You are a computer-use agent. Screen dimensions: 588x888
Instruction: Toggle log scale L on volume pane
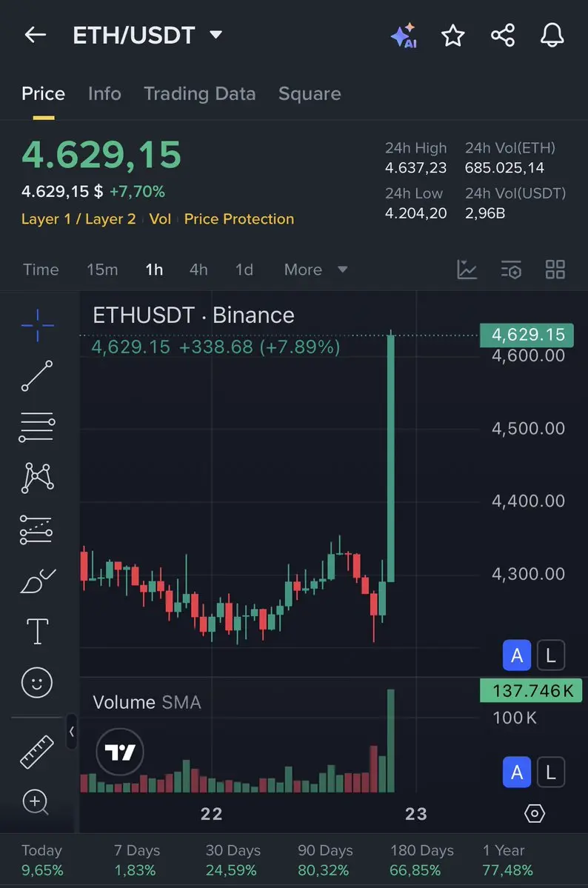551,772
